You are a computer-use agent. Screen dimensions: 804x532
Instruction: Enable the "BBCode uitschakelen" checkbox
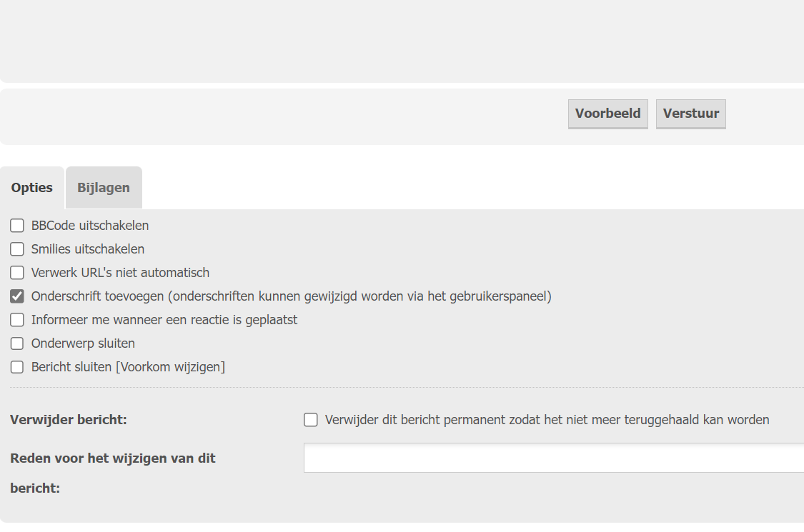coord(17,225)
